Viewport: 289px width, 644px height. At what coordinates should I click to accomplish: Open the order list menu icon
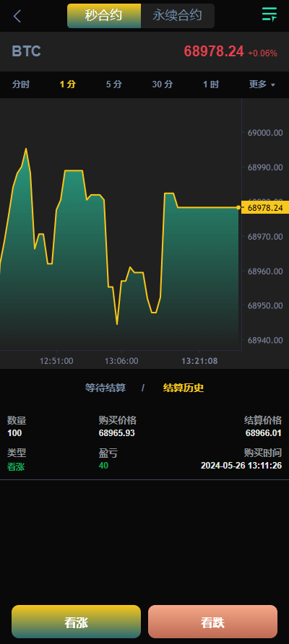click(x=269, y=14)
